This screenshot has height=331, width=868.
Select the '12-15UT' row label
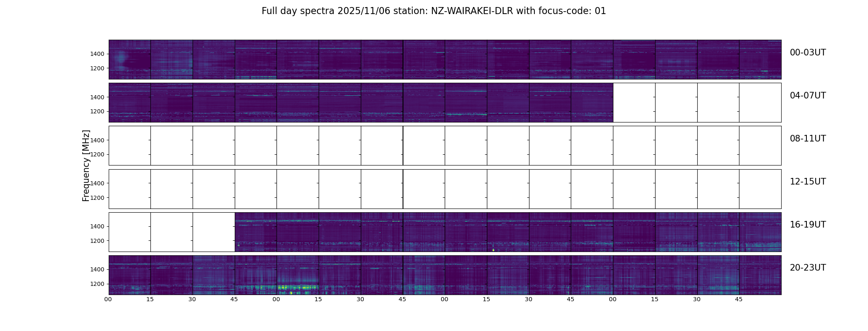(x=808, y=182)
